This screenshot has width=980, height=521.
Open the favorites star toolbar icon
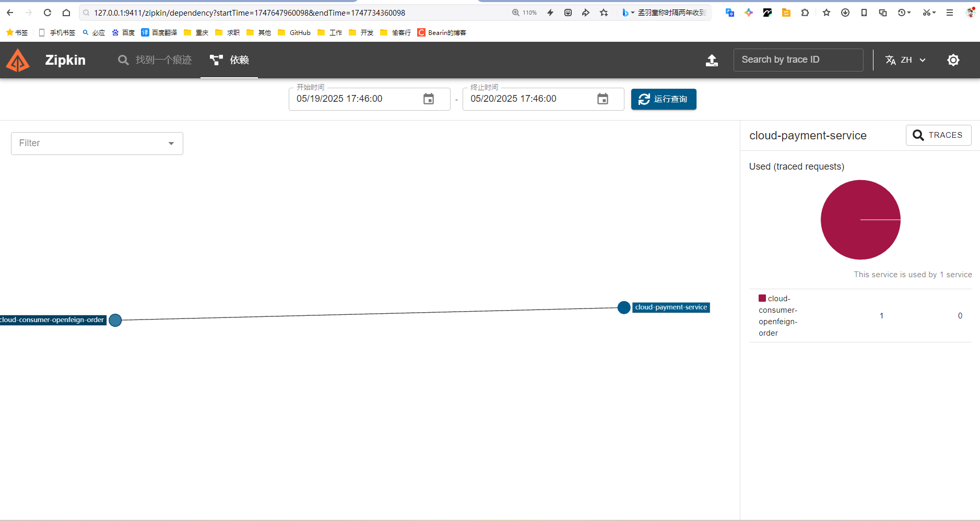tap(826, 13)
